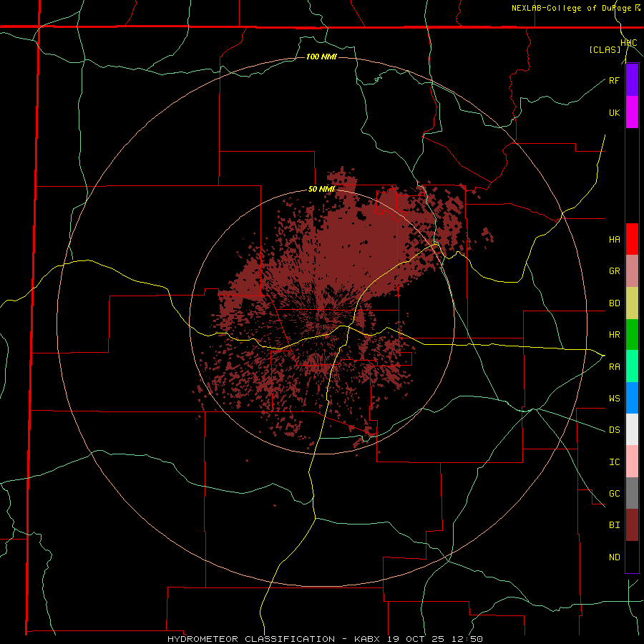The height and width of the screenshot is (644, 644).
Task: Select the BI dark-red legend swatch
Action: (632, 525)
